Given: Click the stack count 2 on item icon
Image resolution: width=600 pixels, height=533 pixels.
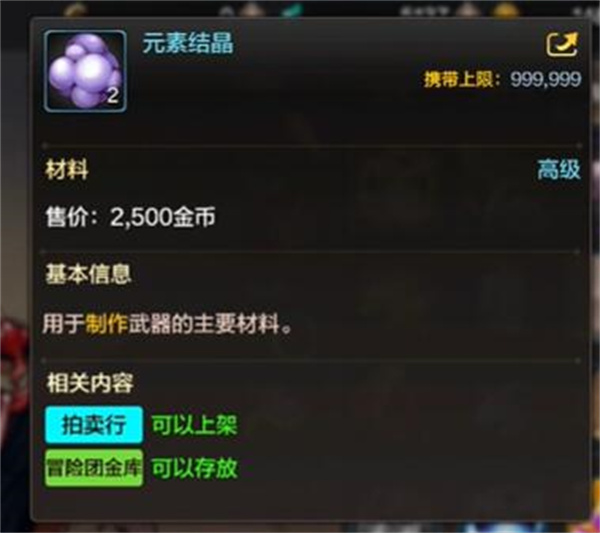Looking at the screenshot, I should (112, 95).
